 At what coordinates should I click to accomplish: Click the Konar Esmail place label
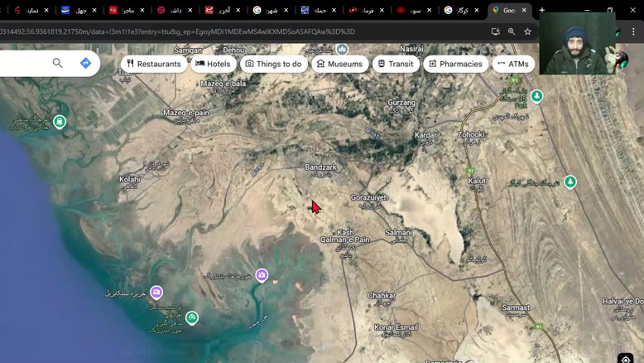click(396, 327)
